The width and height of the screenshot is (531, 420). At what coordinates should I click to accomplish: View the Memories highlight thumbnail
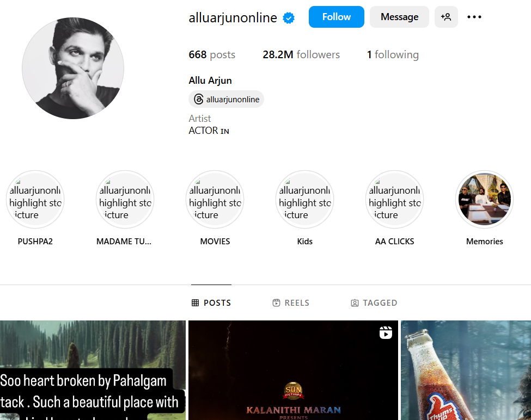(x=485, y=200)
